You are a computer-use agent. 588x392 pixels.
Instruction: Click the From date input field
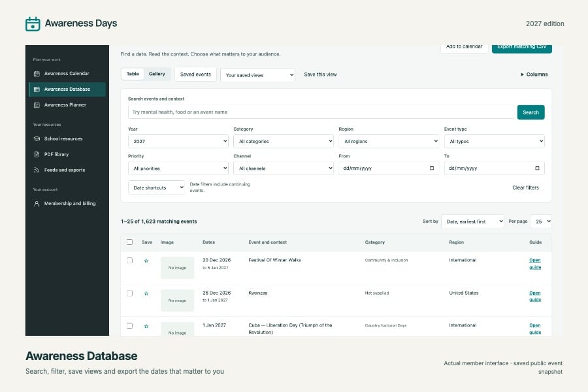pos(389,169)
